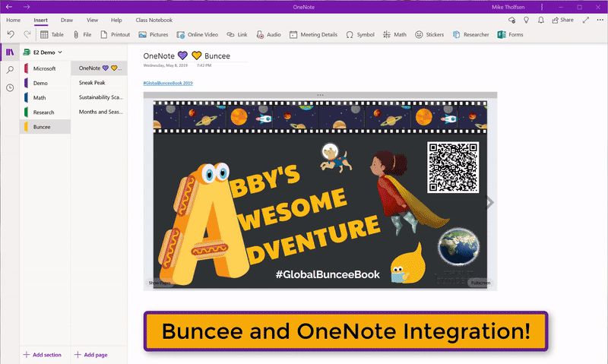The width and height of the screenshot is (608, 364).
Task: Open the Help tab
Action: 116,21
